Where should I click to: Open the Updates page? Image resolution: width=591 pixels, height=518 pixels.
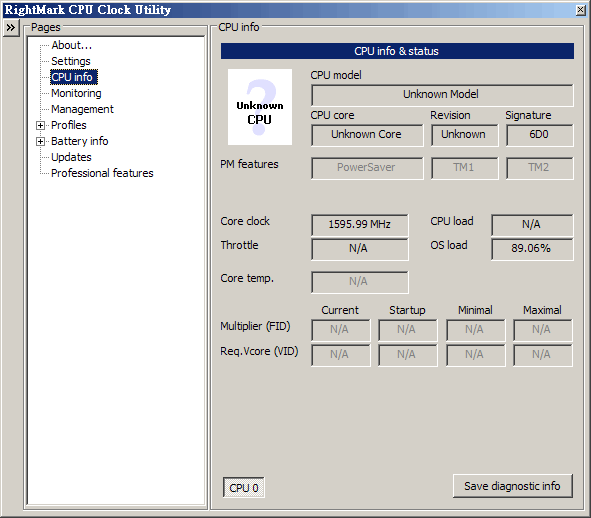[x=71, y=157]
